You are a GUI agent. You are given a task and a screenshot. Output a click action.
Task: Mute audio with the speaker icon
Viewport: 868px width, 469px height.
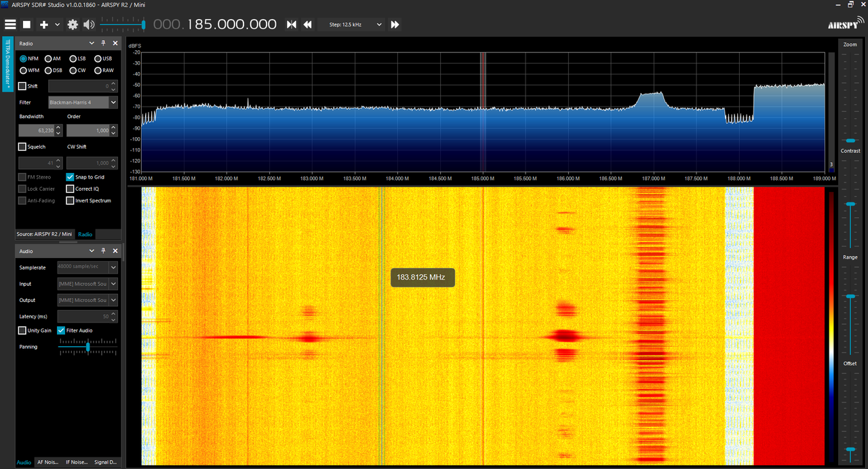(89, 24)
